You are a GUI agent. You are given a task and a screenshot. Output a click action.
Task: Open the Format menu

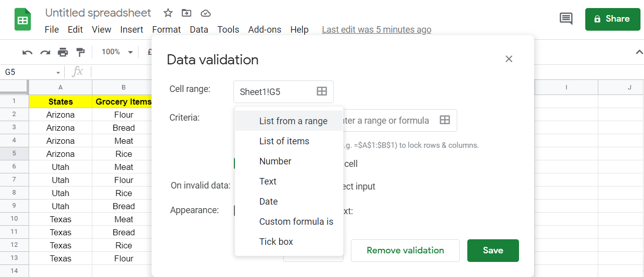click(x=166, y=30)
